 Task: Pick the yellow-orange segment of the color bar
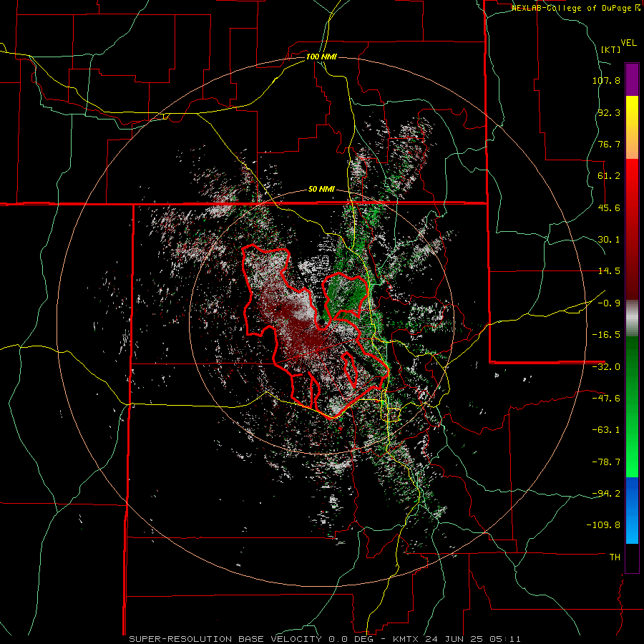[x=632, y=127]
